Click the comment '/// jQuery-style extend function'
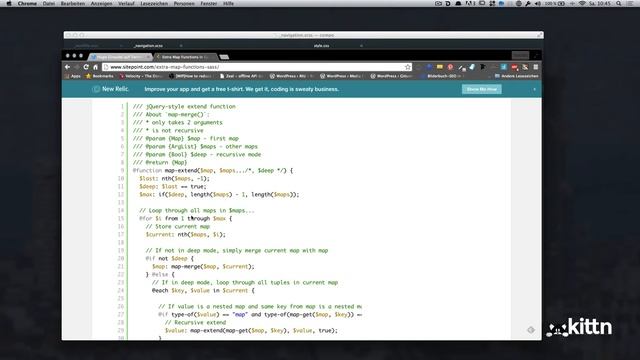The image size is (640, 360). click(x=184, y=107)
